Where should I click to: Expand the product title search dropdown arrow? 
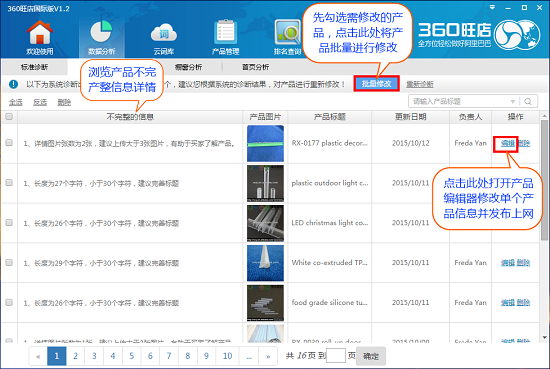point(512,101)
